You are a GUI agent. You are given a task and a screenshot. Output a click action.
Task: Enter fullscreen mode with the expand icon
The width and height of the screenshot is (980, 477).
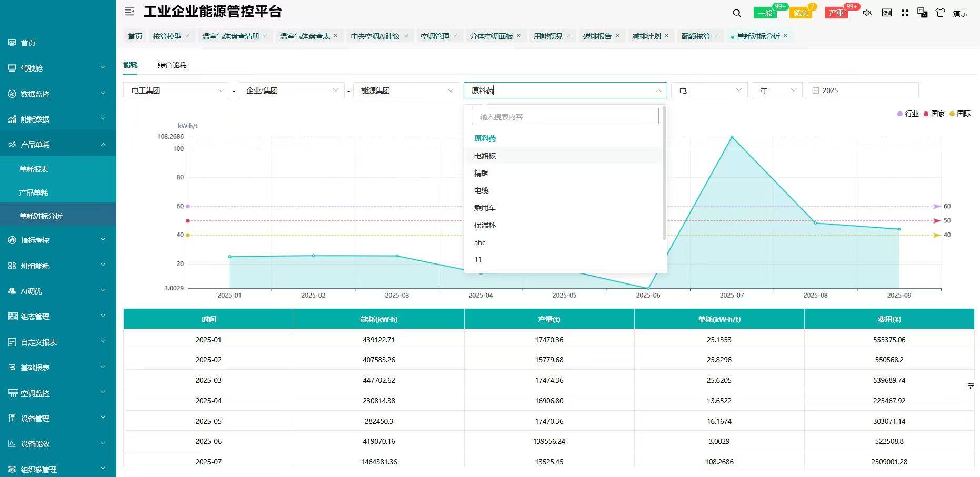pyautogui.click(x=905, y=12)
